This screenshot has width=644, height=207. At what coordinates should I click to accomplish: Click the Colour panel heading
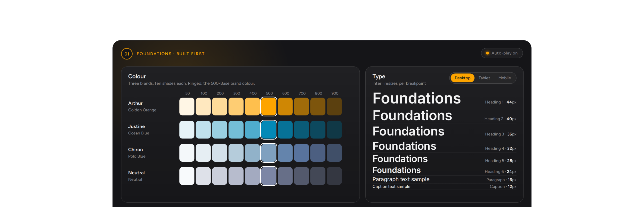137,76
